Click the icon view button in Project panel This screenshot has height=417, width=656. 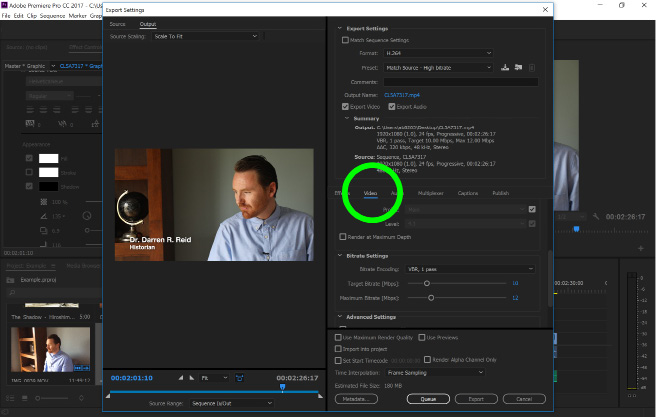click(25, 398)
